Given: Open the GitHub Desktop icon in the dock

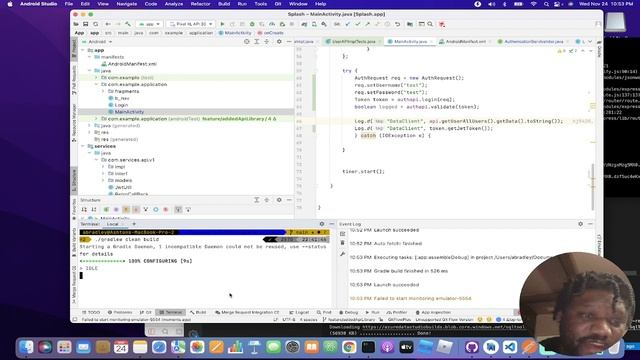Looking at the screenshot, I should 471,347.
